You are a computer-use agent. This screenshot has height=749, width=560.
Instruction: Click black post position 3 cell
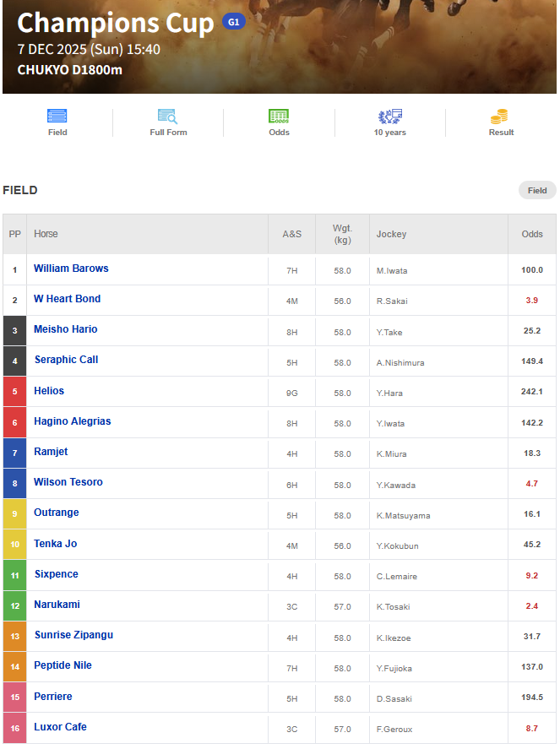(15, 330)
